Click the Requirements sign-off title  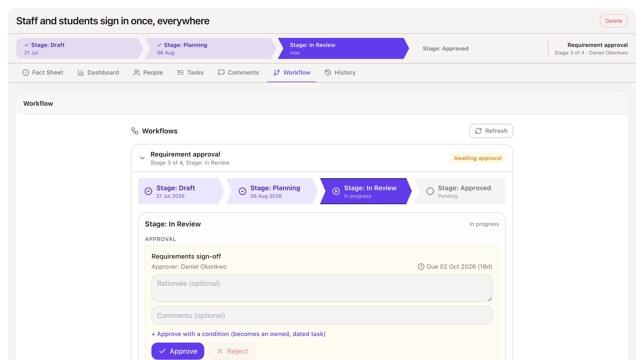[186, 256]
